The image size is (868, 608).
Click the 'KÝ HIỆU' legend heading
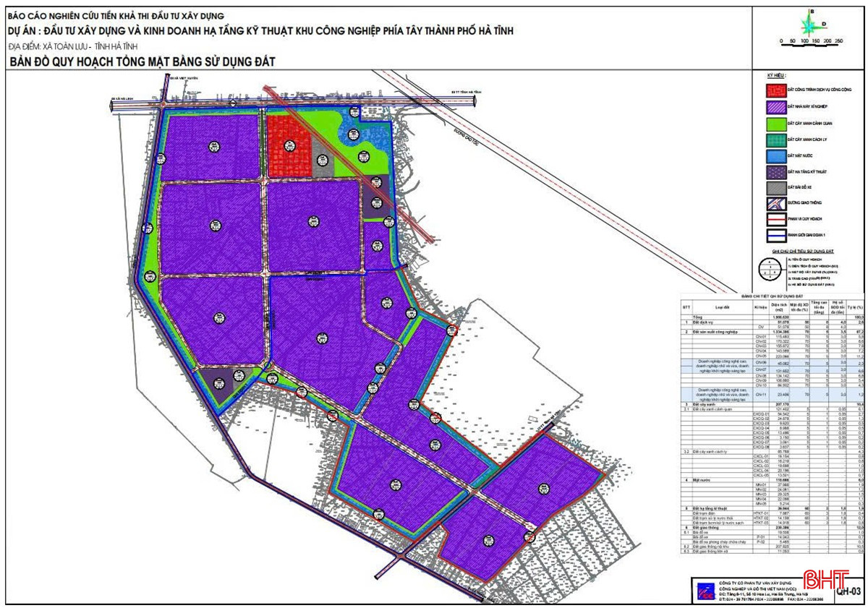777,74
